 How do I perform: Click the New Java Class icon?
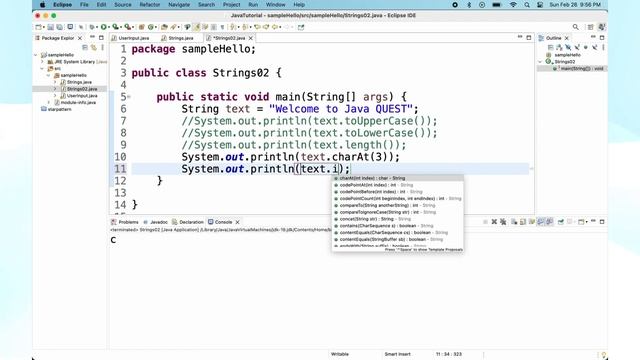151,27
